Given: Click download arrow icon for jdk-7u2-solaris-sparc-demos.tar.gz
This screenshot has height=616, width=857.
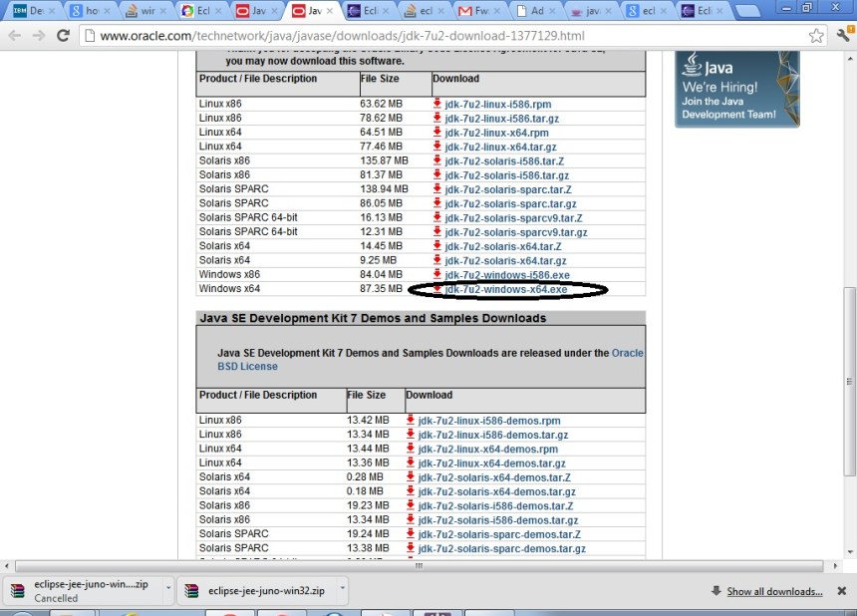Looking at the screenshot, I should [411, 547].
